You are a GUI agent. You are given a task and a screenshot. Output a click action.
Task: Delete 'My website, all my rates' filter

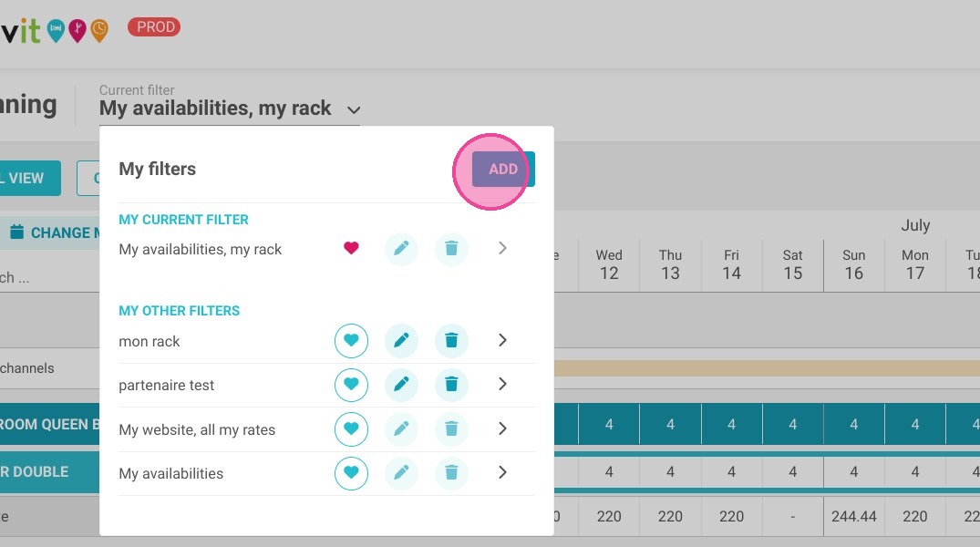click(x=451, y=428)
